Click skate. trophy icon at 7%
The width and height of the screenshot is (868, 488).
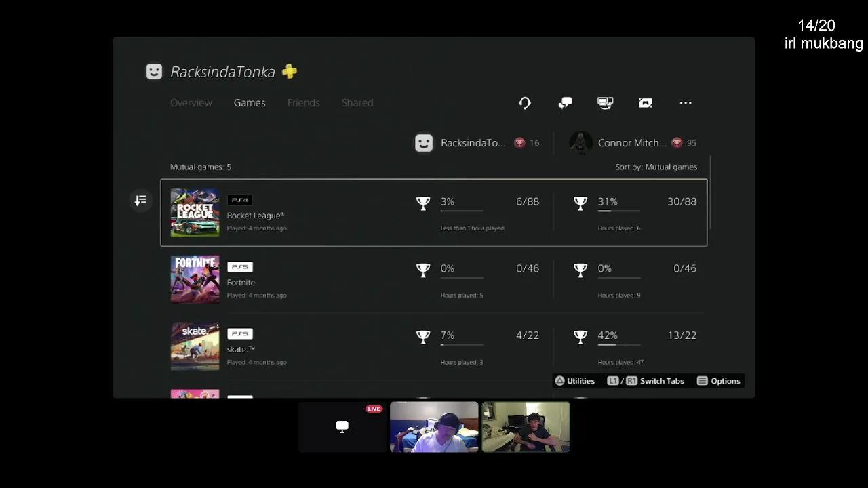423,337
